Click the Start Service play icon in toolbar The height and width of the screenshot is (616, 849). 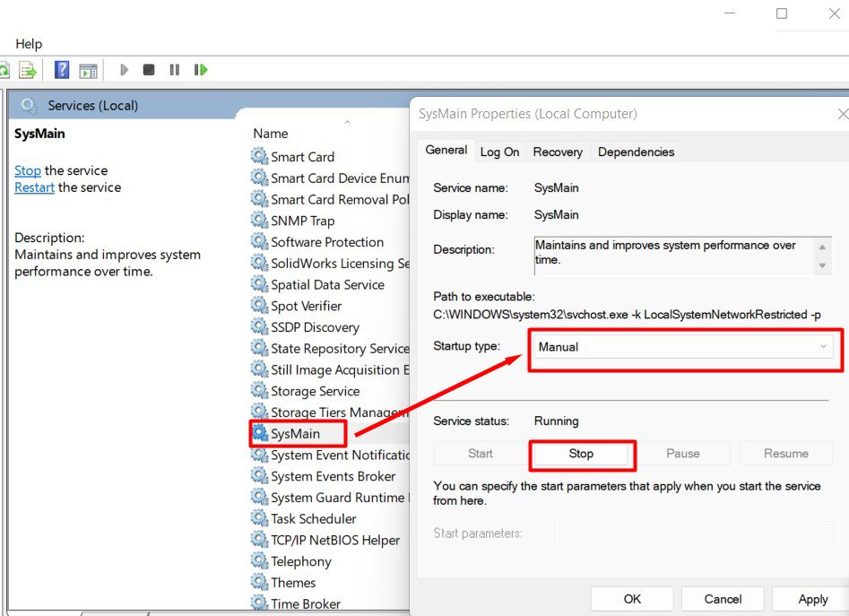(124, 70)
